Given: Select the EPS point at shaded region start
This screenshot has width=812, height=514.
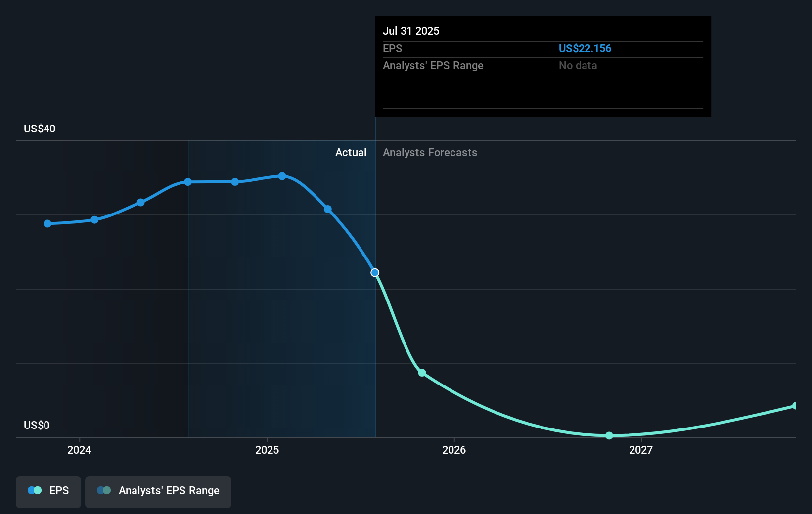Looking at the screenshot, I should point(188,182).
